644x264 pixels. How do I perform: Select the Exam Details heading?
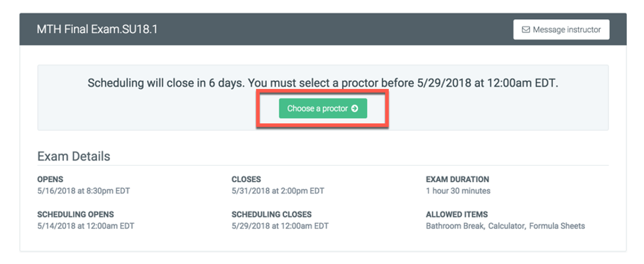pos(74,156)
